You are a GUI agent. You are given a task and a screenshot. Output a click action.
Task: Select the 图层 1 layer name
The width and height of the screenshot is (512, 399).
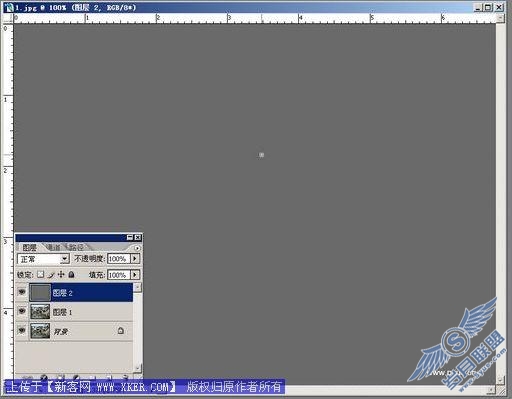pyautogui.click(x=62, y=312)
